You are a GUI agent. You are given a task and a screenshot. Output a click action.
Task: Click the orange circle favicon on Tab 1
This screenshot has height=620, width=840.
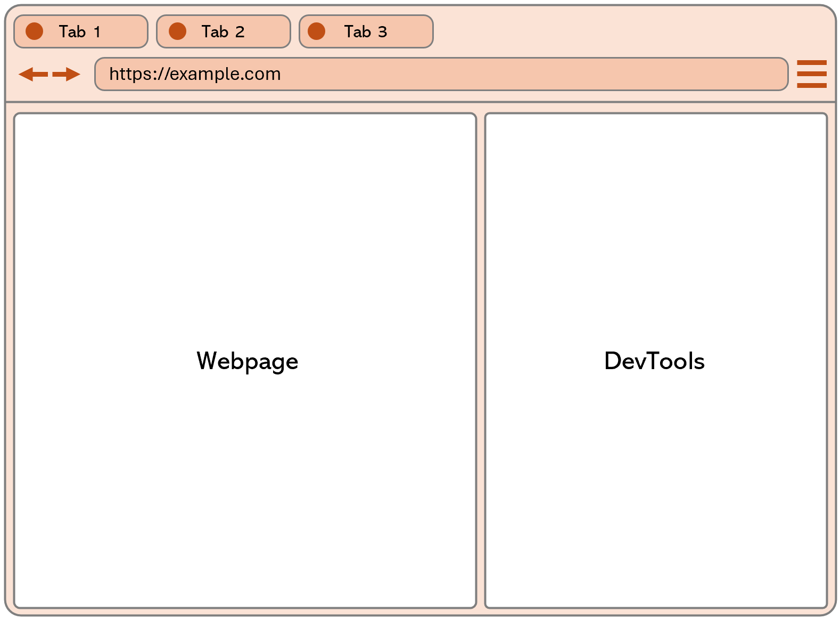tap(35, 31)
